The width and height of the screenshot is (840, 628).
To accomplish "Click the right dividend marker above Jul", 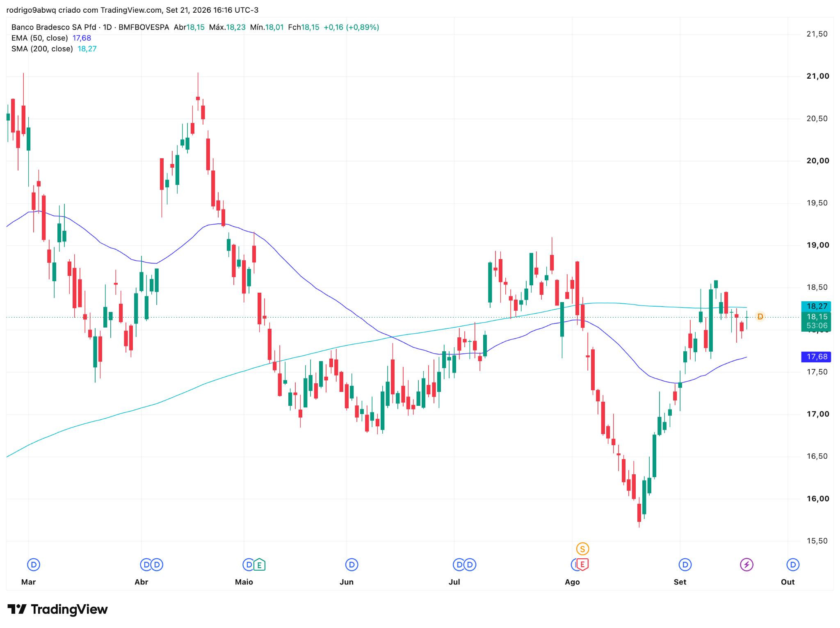I will [x=470, y=565].
